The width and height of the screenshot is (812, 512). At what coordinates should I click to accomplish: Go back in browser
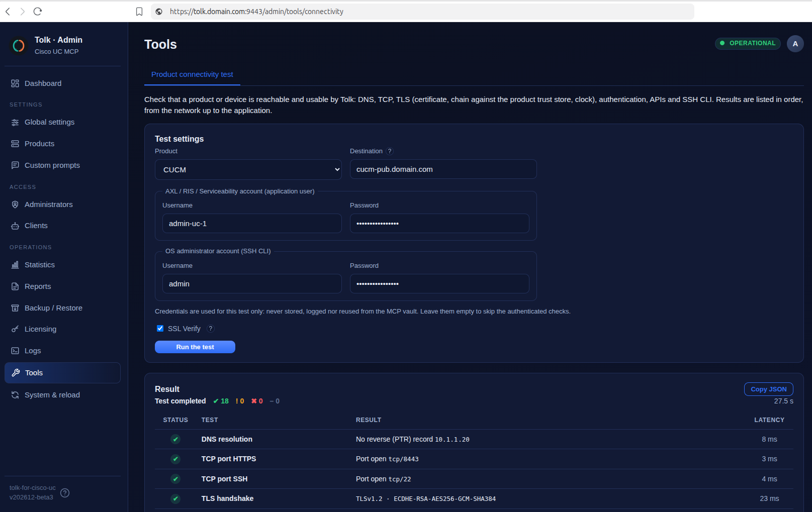(x=8, y=12)
